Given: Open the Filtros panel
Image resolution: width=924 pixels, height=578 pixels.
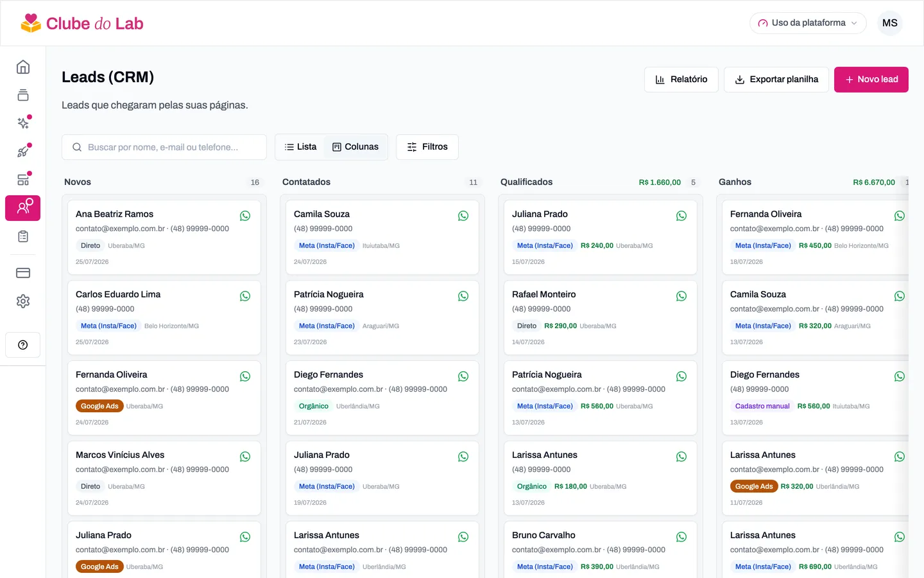Looking at the screenshot, I should (427, 147).
